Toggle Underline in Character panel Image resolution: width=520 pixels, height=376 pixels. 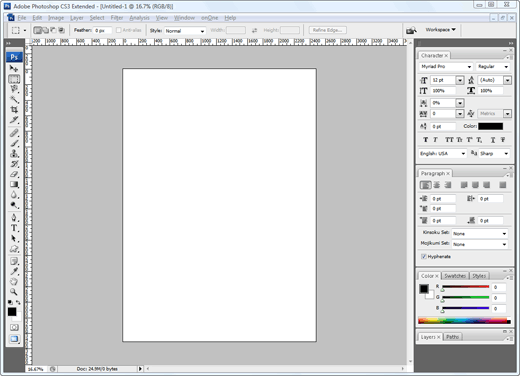click(x=493, y=140)
